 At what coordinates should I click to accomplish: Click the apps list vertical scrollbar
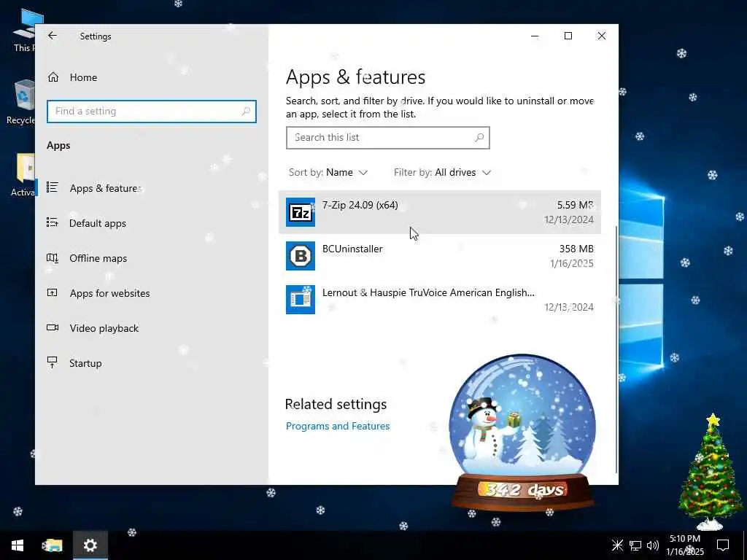click(x=617, y=349)
